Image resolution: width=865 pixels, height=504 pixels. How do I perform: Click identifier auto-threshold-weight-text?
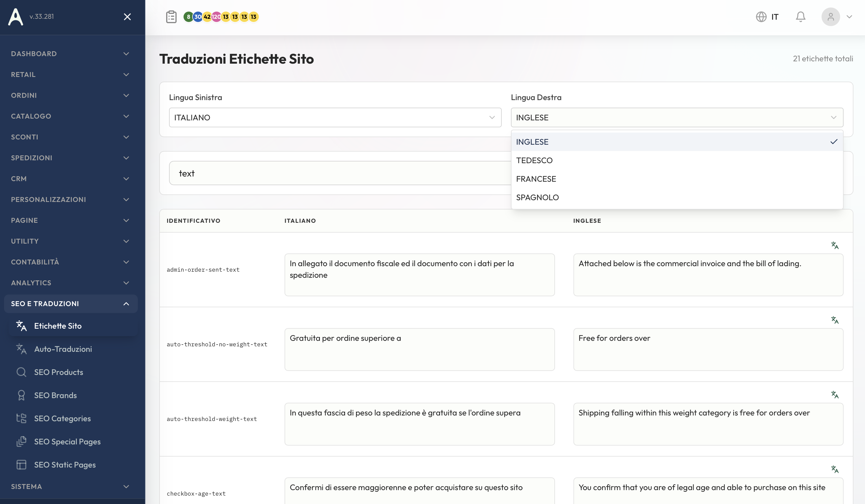pos(212,419)
